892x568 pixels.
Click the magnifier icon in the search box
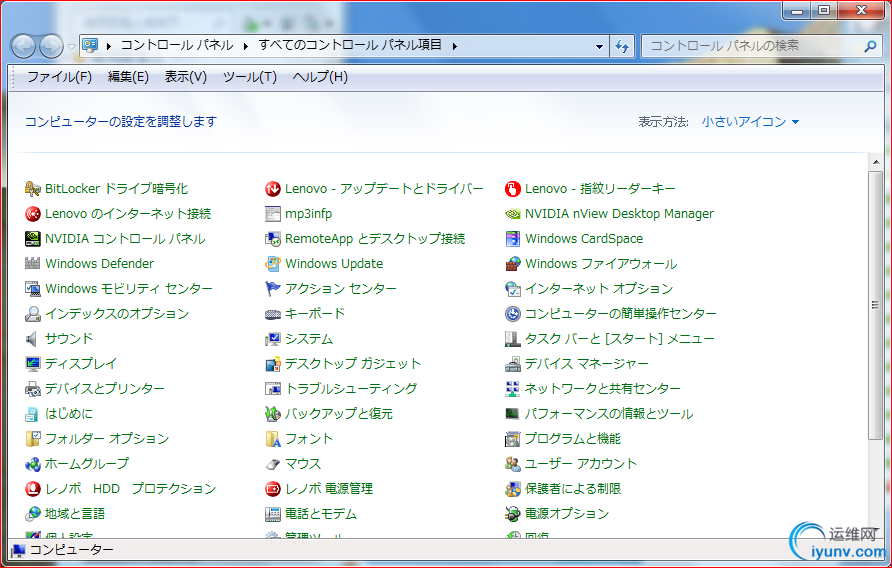pos(870,46)
